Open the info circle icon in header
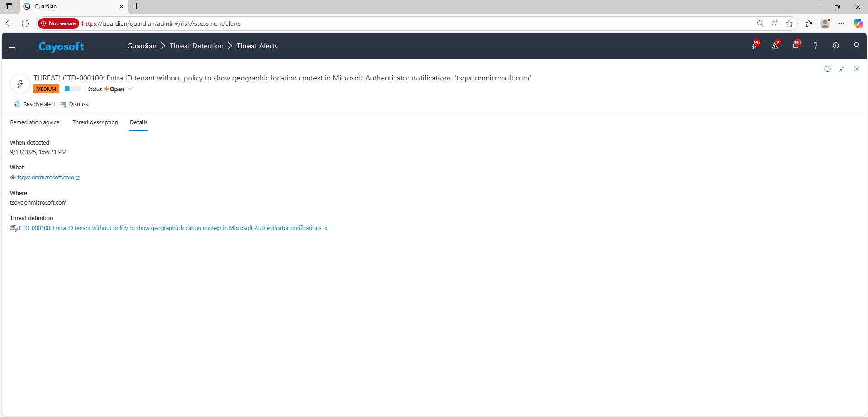 coord(835,46)
